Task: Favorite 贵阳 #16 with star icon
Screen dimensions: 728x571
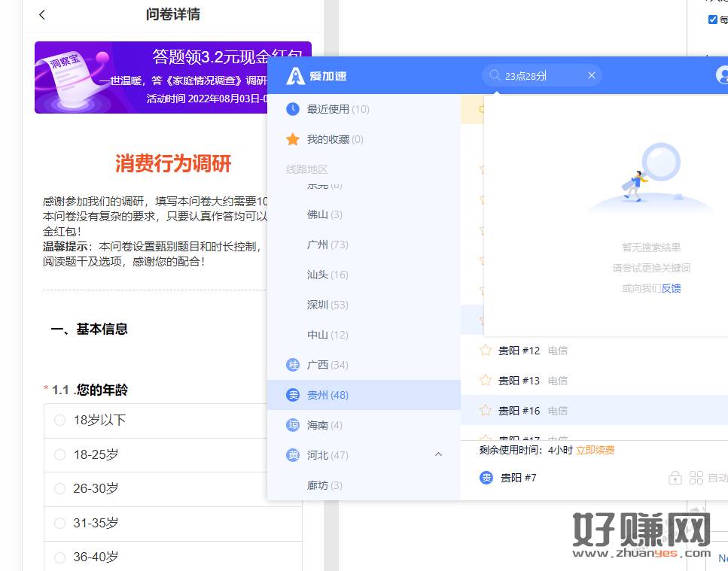Action: (x=485, y=411)
